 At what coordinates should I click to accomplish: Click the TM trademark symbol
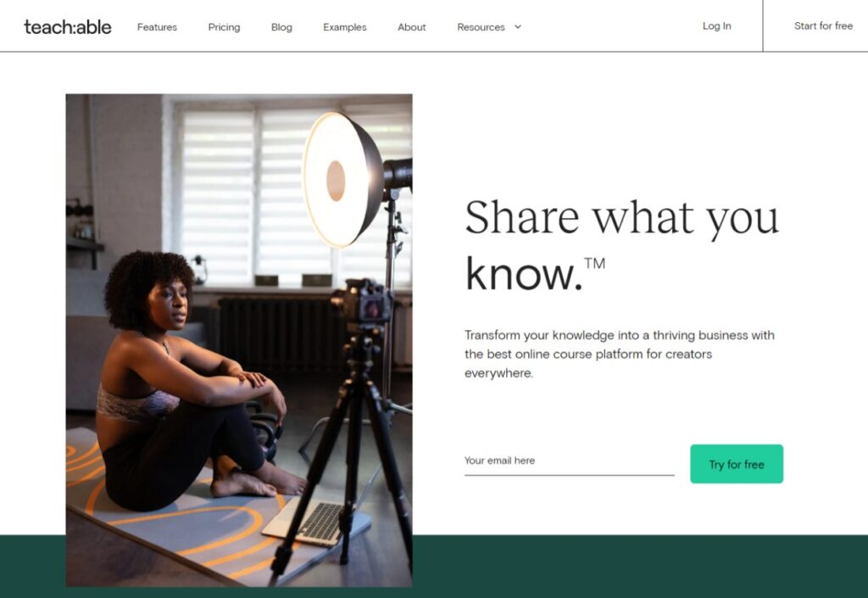tap(594, 263)
